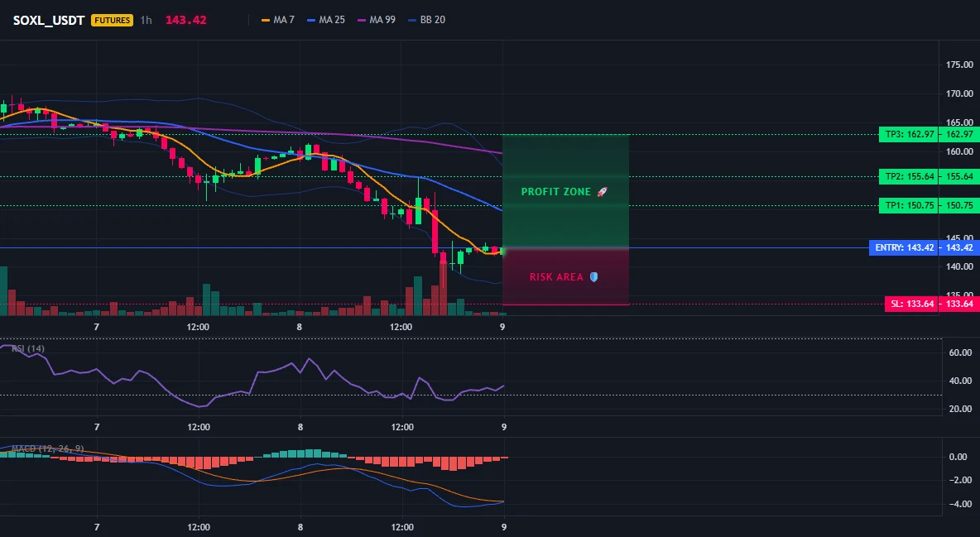This screenshot has height=537, width=980.
Task: Click the blue 'ENTRY: 143.42' label
Action: pos(904,248)
